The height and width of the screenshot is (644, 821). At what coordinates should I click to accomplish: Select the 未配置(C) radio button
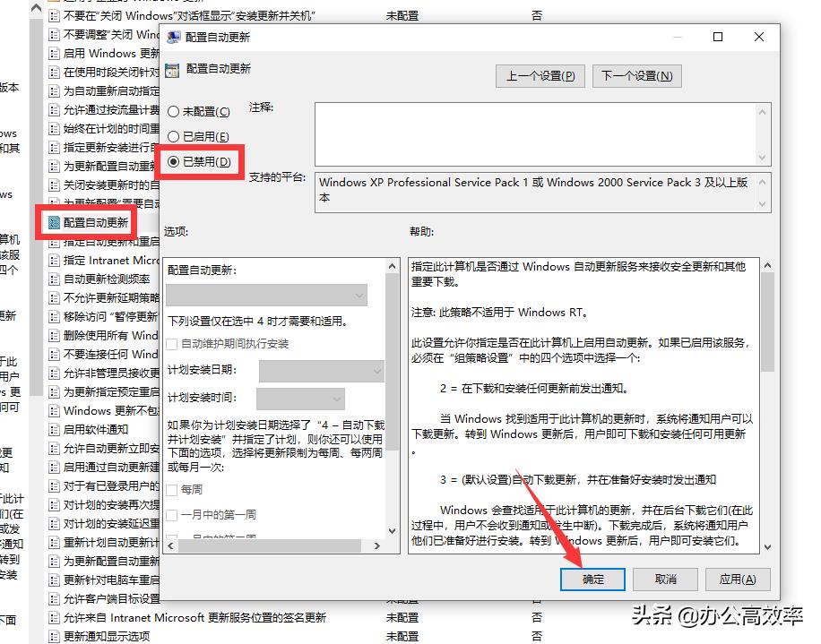coord(173,112)
